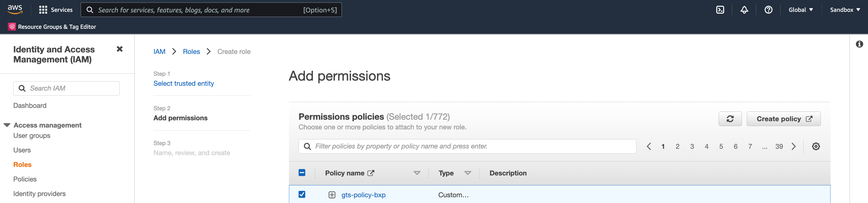The height and width of the screenshot is (203, 868).
Task: Click the Create policy button
Action: pos(784,119)
